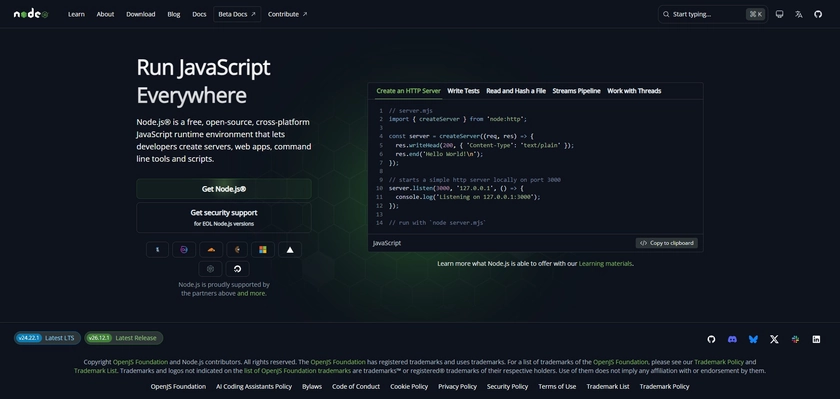Click the JavaScript language label below the code
The width and height of the screenshot is (840, 399).
pos(387,243)
